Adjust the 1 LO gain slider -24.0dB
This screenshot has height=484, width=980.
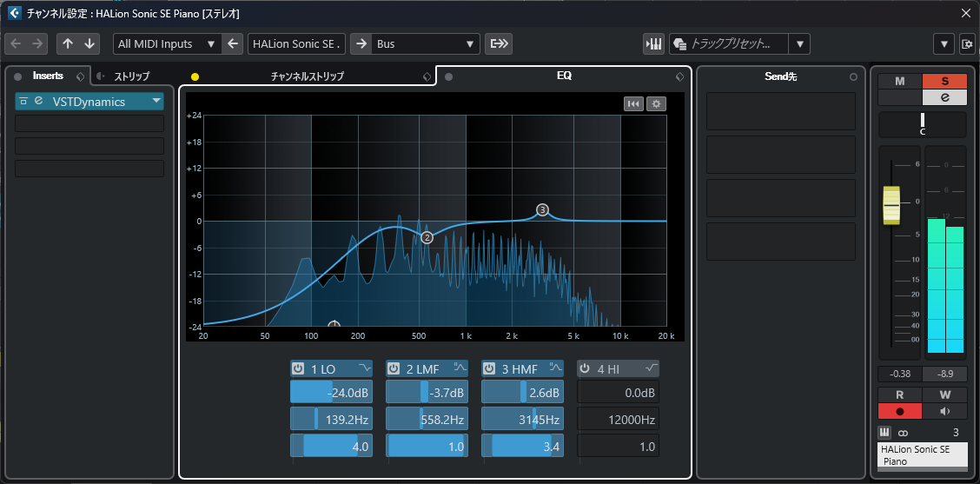pos(331,393)
